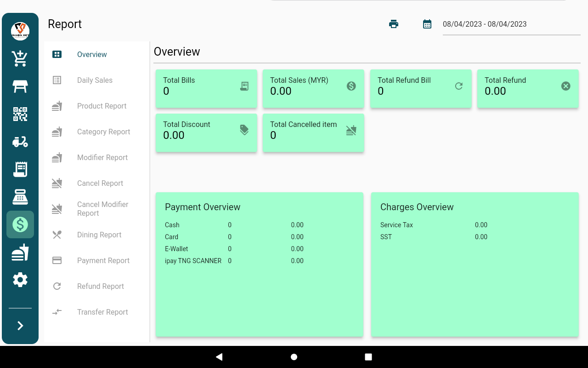Open the QR code screen
This screenshot has width=588, height=368.
[x=20, y=114]
